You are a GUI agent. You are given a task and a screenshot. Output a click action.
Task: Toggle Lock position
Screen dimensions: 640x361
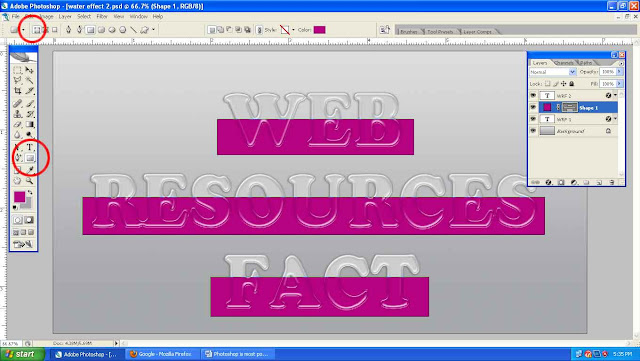coord(563,83)
